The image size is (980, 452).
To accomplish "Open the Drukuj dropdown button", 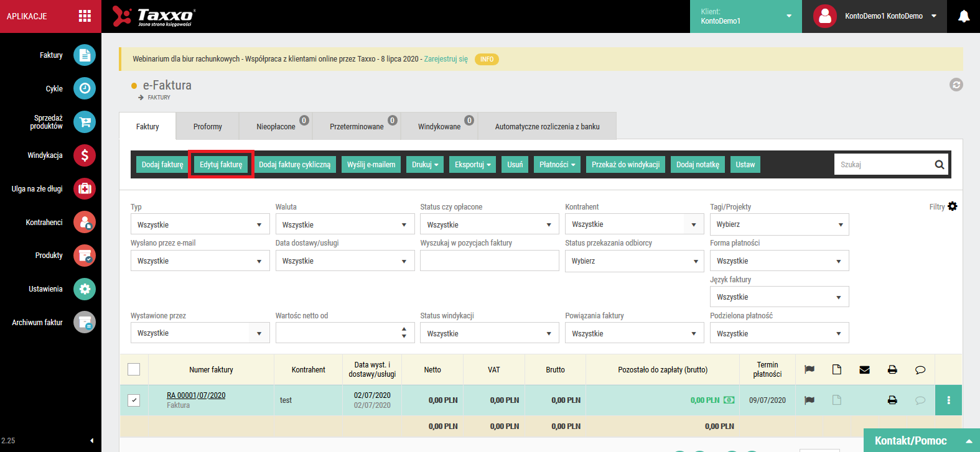I will coord(425,165).
